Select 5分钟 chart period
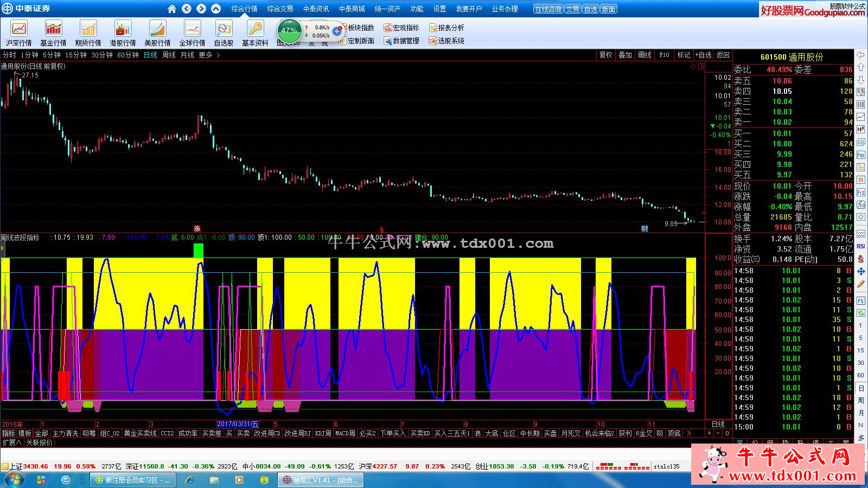 pos(52,55)
